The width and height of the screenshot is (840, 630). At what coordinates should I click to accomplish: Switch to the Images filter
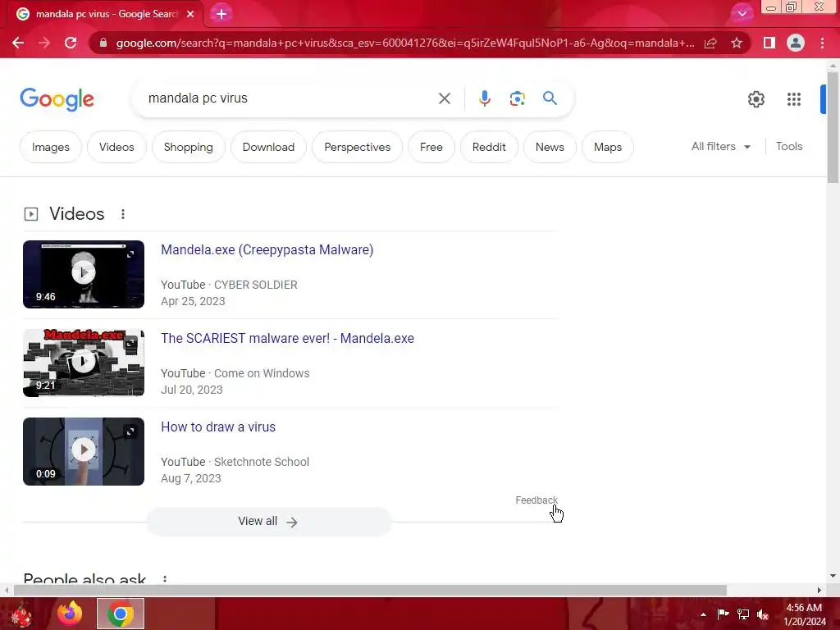[x=50, y=147]
